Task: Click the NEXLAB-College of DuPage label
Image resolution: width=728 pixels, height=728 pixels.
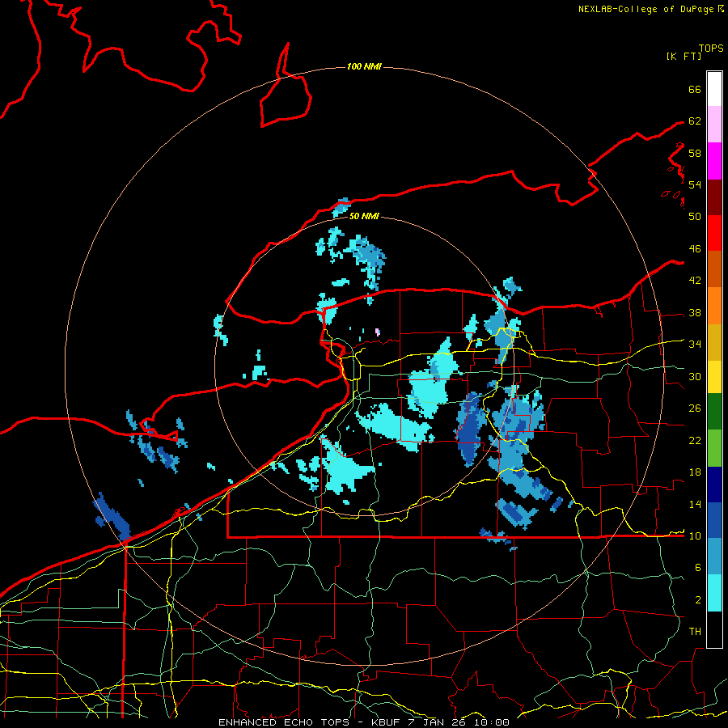Action: pyautogui.click(x=645, y=9)
